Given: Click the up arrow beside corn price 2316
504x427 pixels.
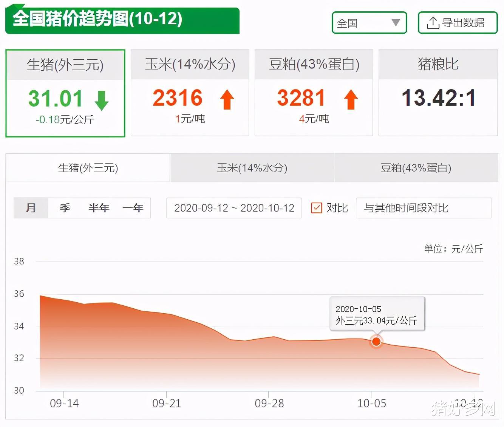Looking at the screenshot, I should pos(226,100).
